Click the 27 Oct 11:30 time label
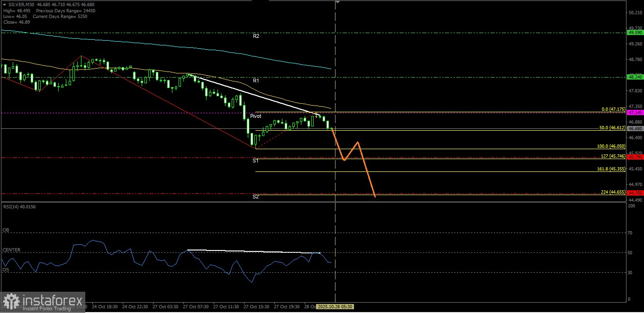 (x=226, y=306)
